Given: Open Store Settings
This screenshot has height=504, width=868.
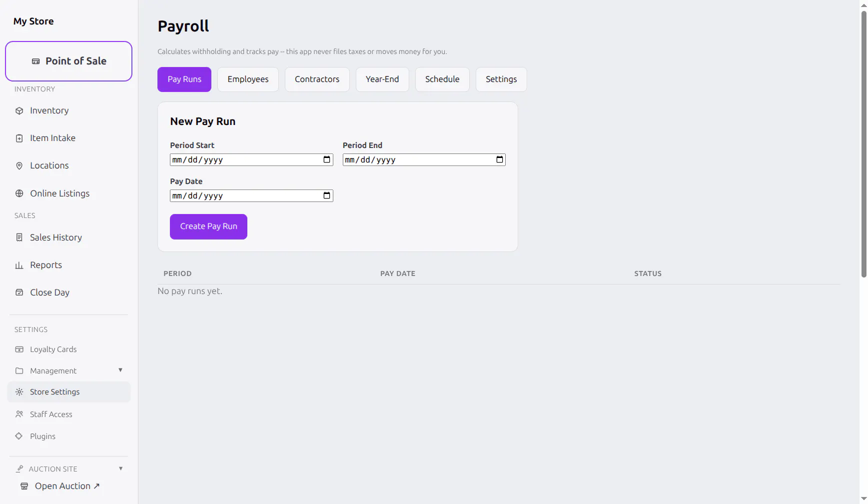Looking at the screenshot, I should pos(68,392).
